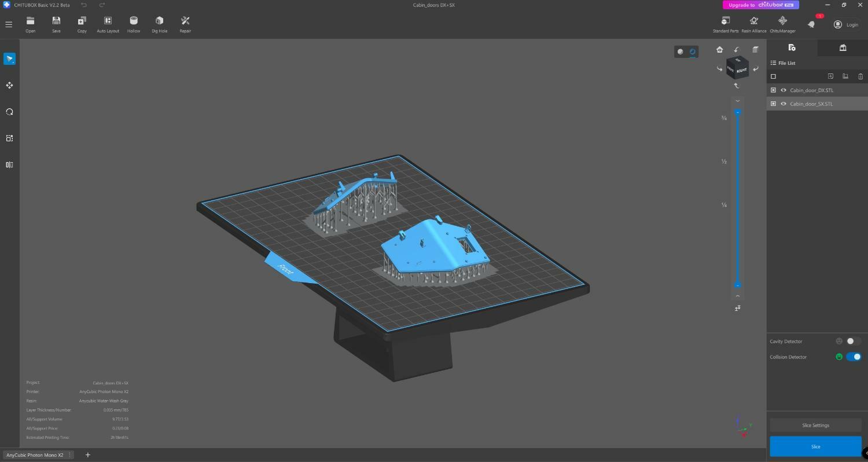The image size is (868, 462).
Task: Switch to the AnyCubic Photon Mono X2 tab
Action: tap(35, 455)
